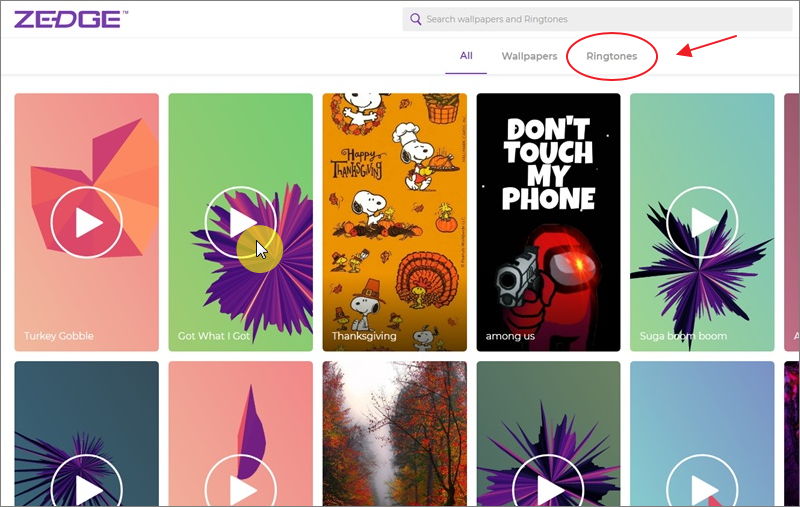The width and height of the screenshot is (800, 507).
Task: Open the Thanksgiving Snoopy wallpaper
Action: [x=394, y=222]
